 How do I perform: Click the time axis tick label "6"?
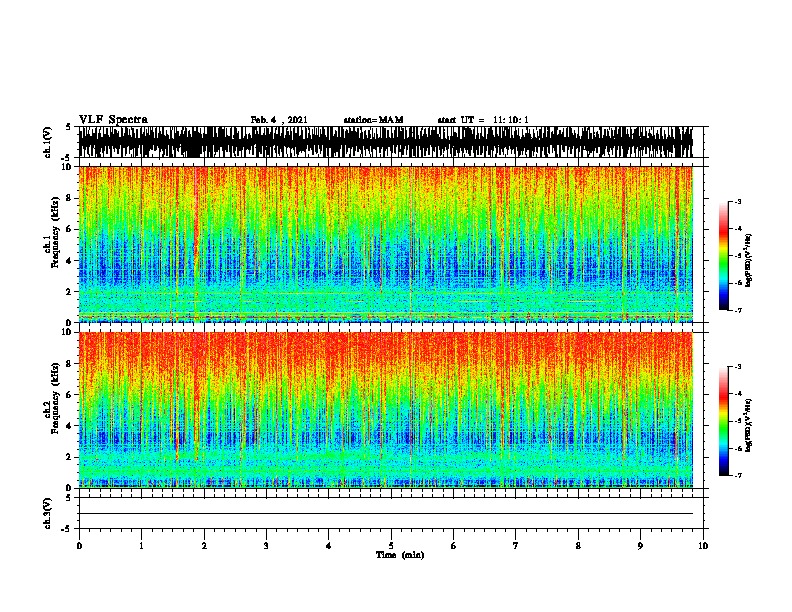click(454, 546)
